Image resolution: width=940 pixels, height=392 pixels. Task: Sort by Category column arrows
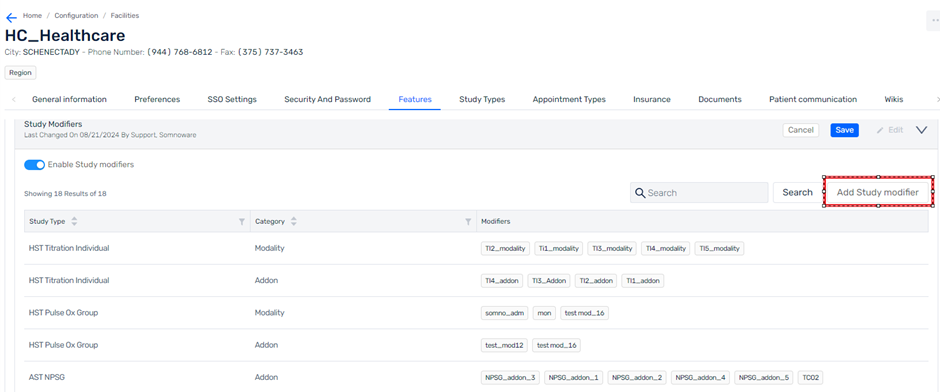tap(294, 221)
